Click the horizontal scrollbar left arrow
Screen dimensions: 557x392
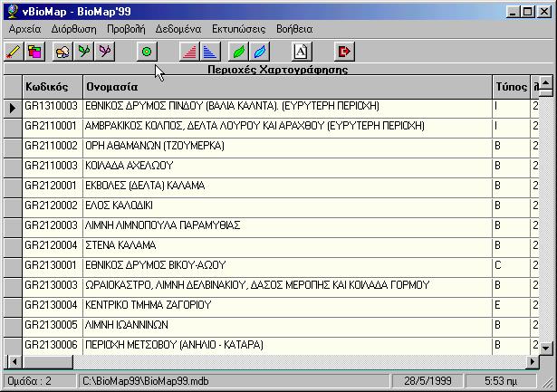click(x=14, y=362)
